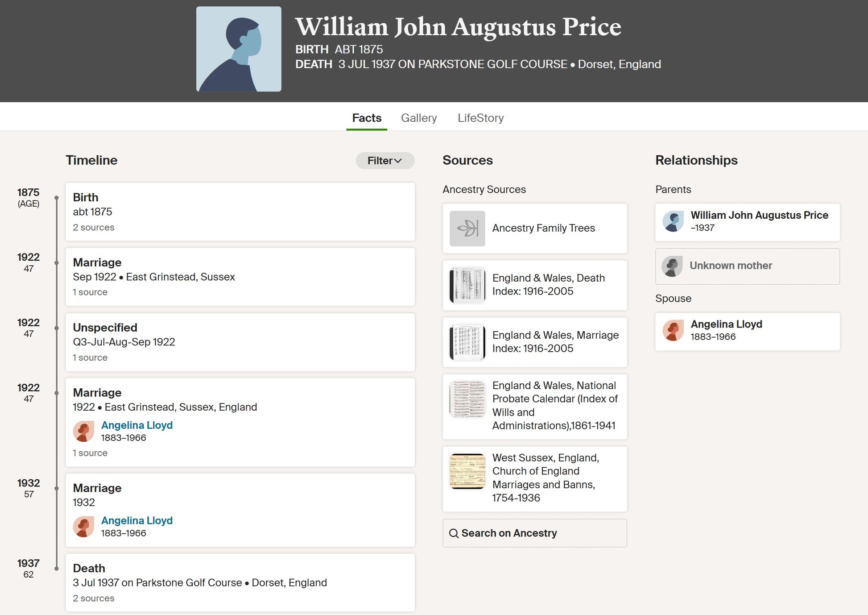Switch to the LifeStory tab
Viewport: 868px width, 615px height.
[480, 118]
